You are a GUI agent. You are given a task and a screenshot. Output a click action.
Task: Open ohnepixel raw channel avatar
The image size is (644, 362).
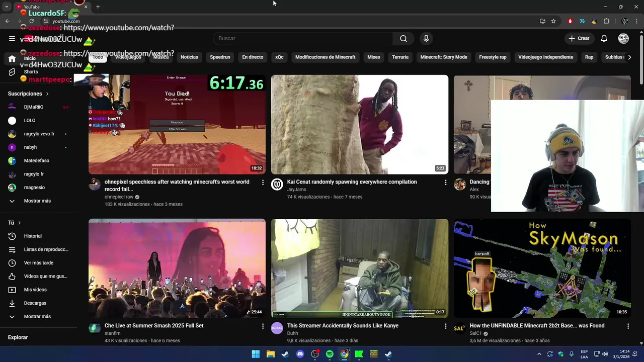click(x=95, y=185)
